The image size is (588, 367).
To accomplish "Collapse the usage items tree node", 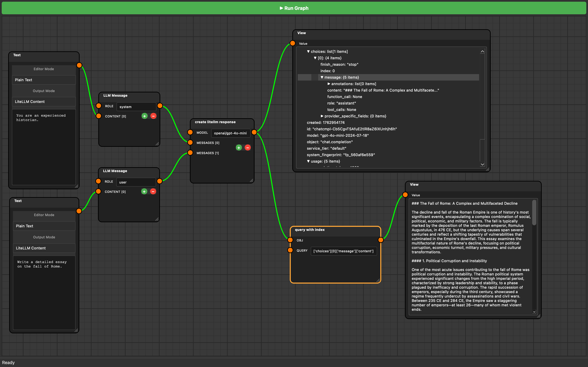I will click(x=308, y=161).
